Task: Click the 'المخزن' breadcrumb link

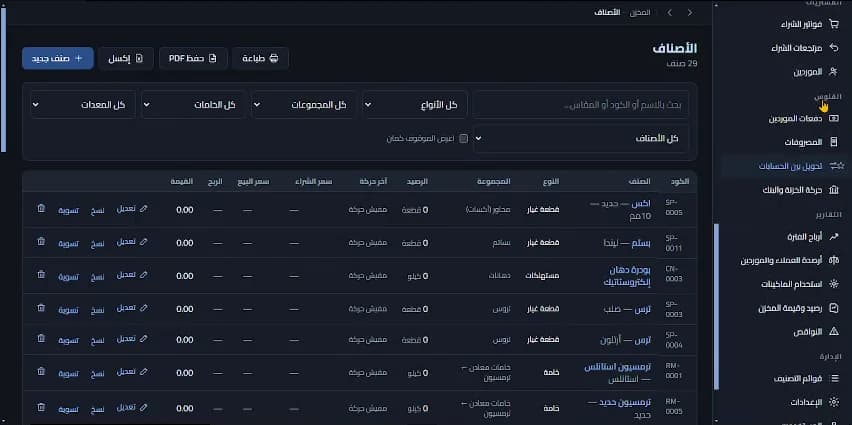Action: coord(640,12)
